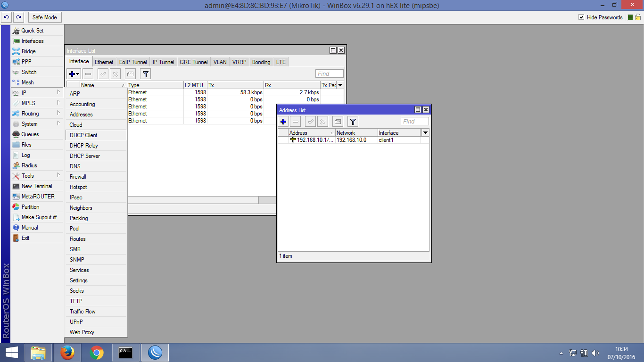This screenshot has height=362, width=644.
Task: Click the enable checkmark in Interface List
Action: 103,74
